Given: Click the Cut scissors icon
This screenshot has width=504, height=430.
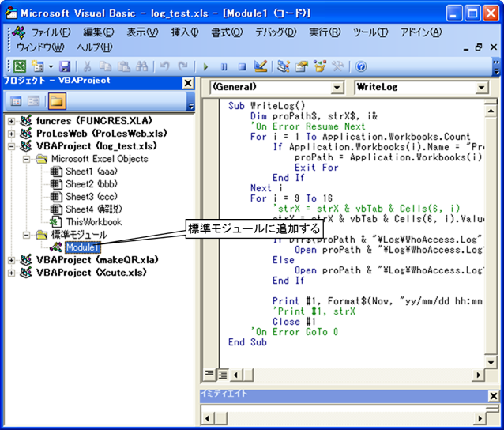Looking at the screenshot, I should coord(87,66).
